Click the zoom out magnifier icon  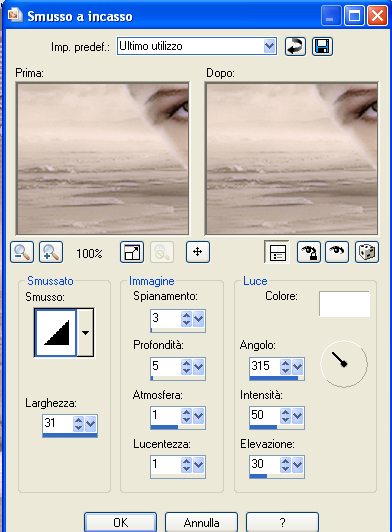point(22,252)
